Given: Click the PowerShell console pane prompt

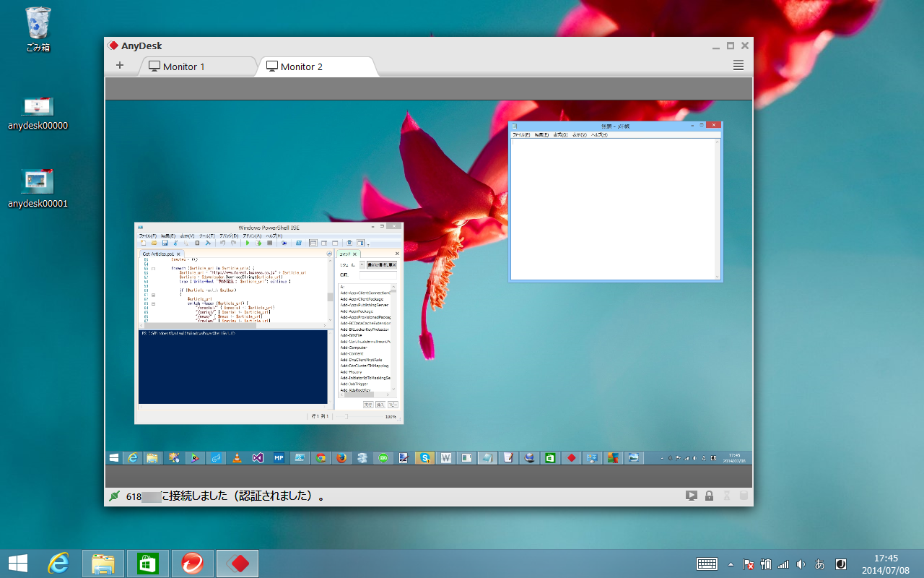Looking at the screenshot, I should click(x=188, y=333).
